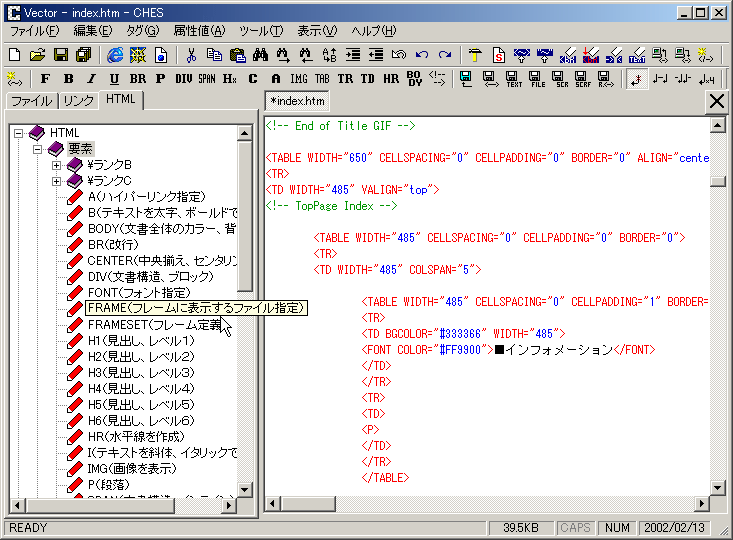Insert SPAN tag from toolbar
The height and width of the screenshot is (540, 733).
tap(207, 79)
